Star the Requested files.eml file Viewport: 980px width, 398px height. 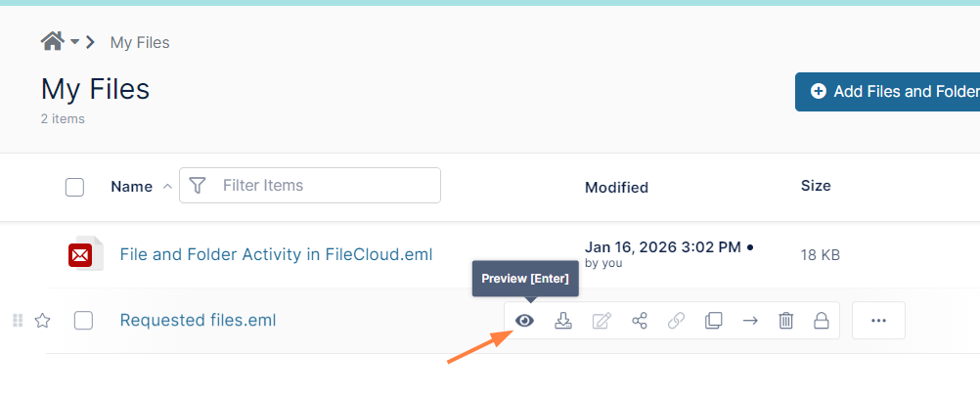pyautogui.click(x=43, y=321)
